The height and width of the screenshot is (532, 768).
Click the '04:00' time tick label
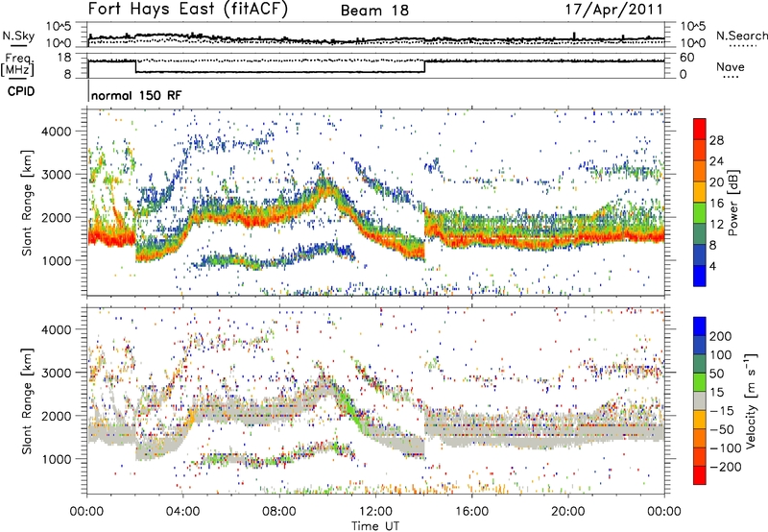tap(182, 512)
